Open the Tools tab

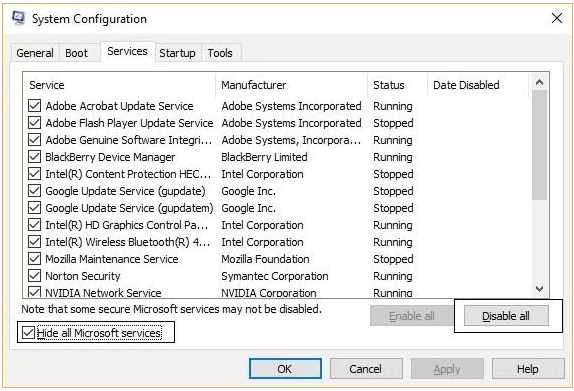(x=220, y=53)
